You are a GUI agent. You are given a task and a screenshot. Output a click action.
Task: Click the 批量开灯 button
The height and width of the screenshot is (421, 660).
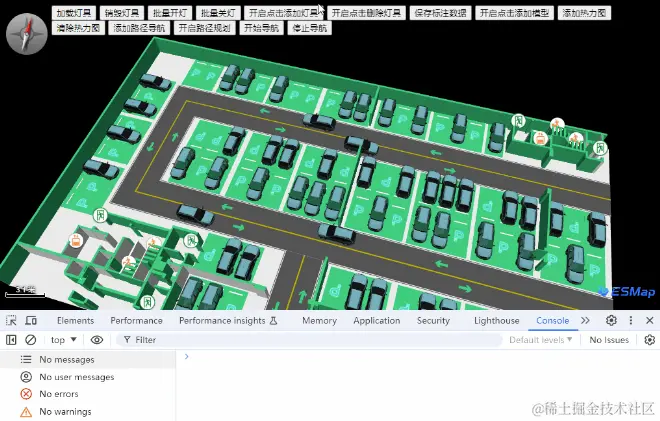tap(170, 13)
